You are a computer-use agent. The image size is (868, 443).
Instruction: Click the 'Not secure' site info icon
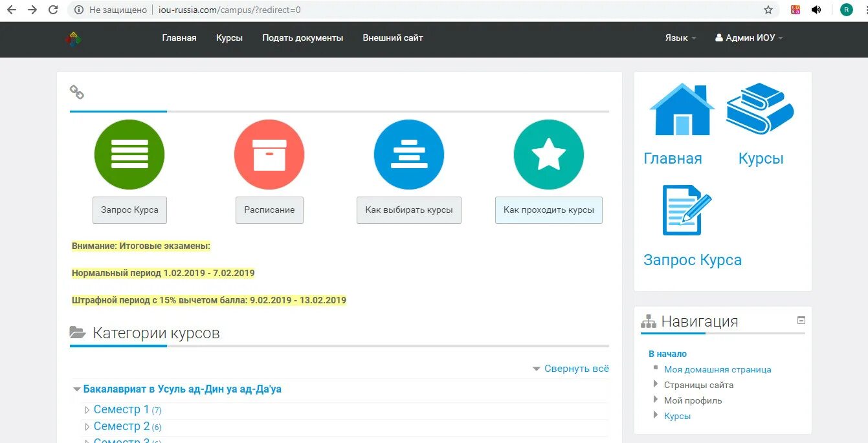pyautogui.click(x=79, y=10)
